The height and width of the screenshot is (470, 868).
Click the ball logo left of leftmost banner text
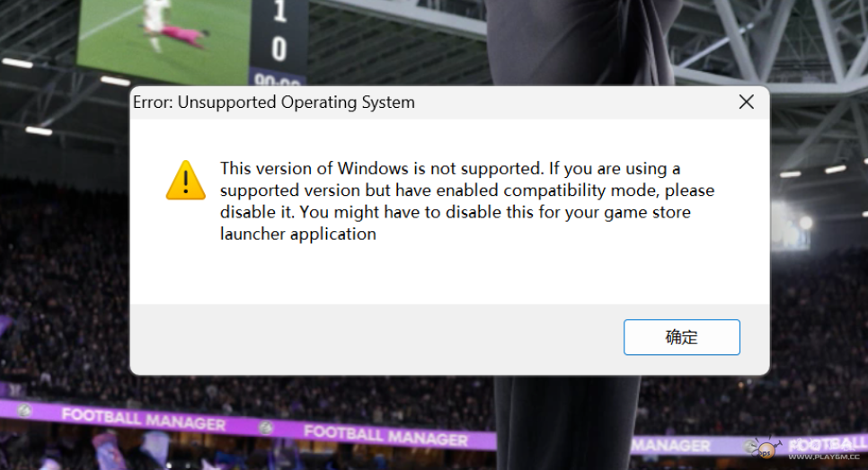[x=24, y=410]
